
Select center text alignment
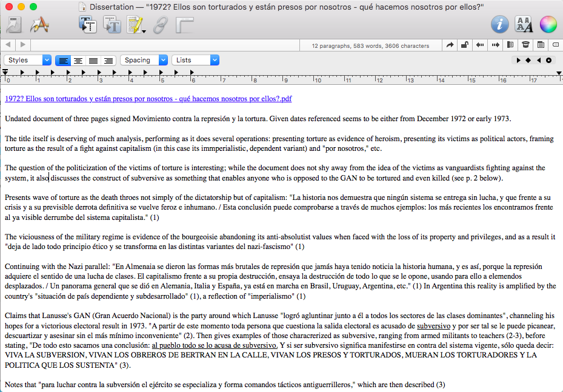tap(78, 61)
